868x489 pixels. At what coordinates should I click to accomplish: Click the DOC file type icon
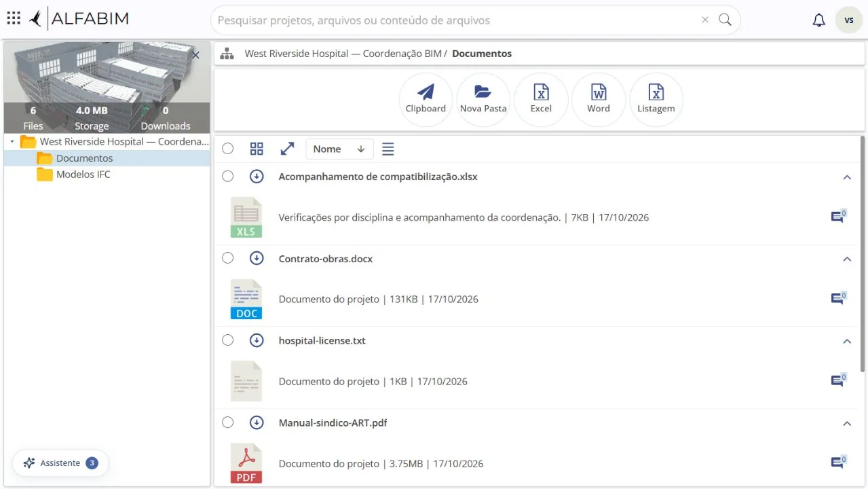coord(246,300)
